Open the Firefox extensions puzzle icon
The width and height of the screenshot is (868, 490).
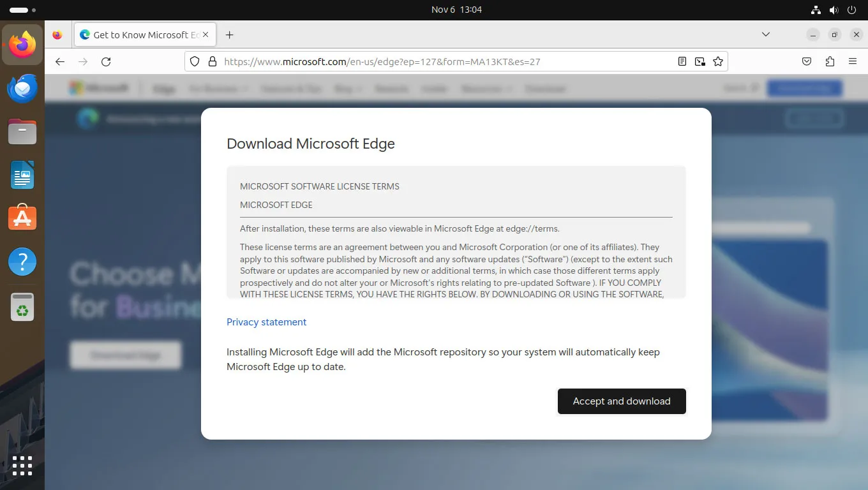click(x=829, y=61)
